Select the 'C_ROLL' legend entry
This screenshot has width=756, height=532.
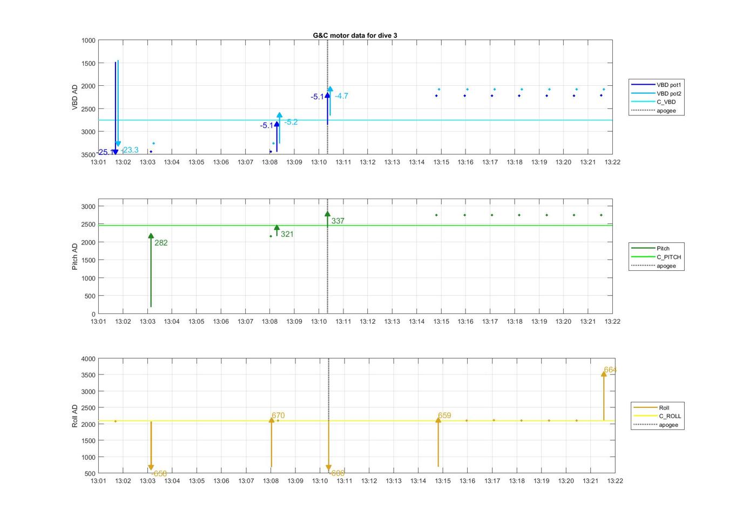click(657, 417)
